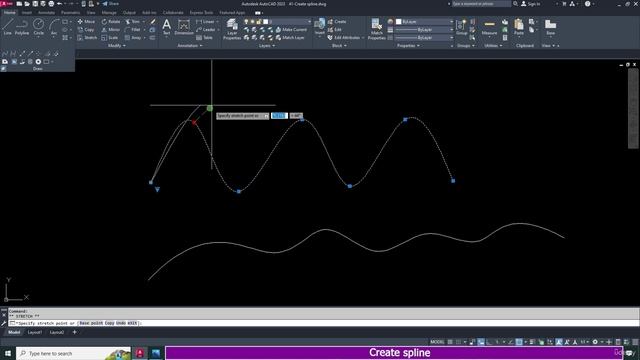
Task: Click the Copy tool in Modify panel
Action: click(86, 29)
